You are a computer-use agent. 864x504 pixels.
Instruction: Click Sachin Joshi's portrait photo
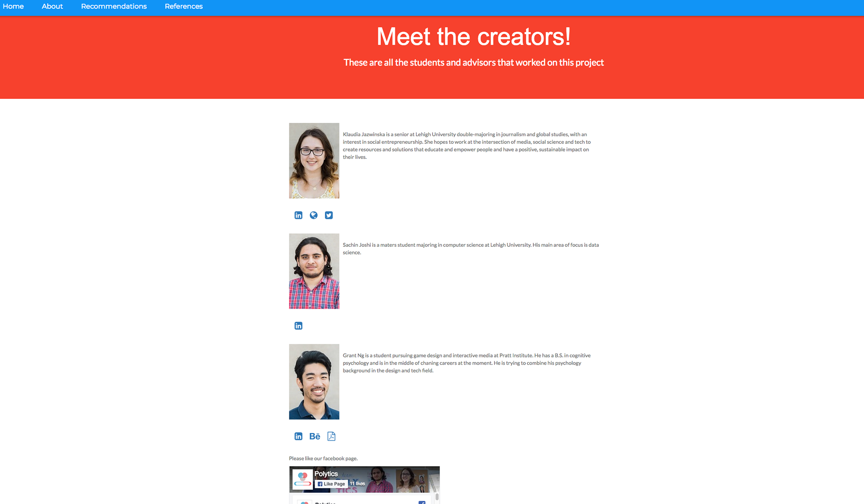tap(314, 271)
